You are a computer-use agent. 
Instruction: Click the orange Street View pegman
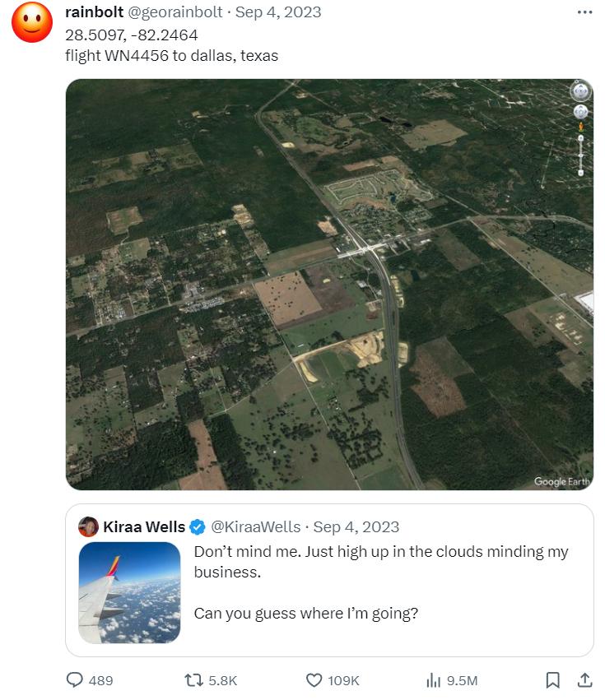pyautogui.click(x=581, y=126)
